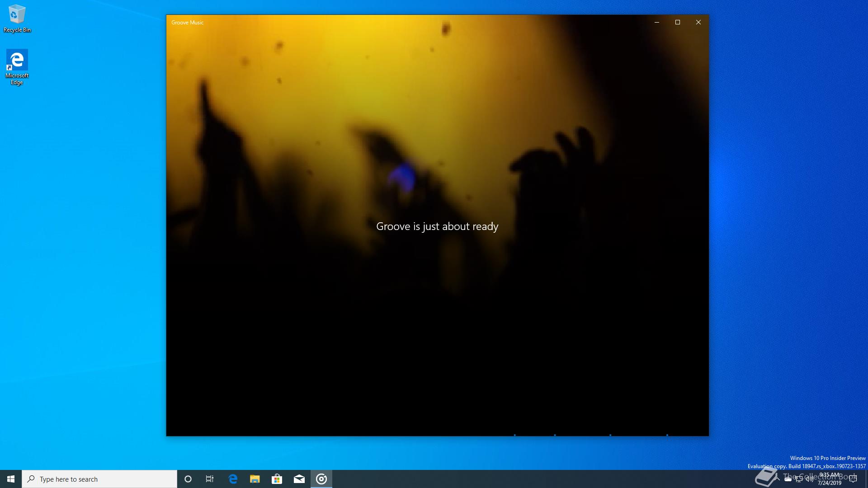Open the OneDrive cloud tray icon
This screenshot has width=868, height=488.
pyautogui.click(x=788, y=479)
